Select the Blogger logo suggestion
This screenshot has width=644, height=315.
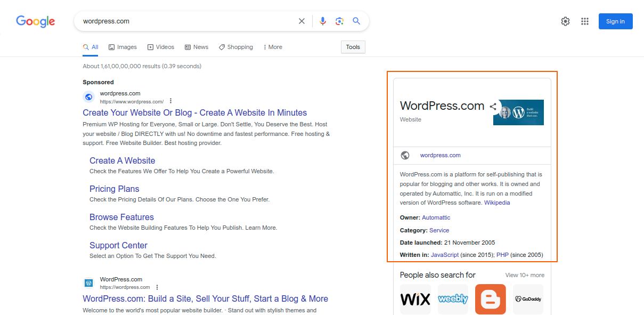click(x=490, y=299)
